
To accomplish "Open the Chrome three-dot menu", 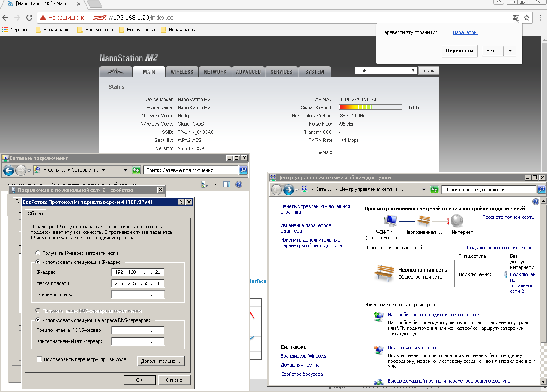I will pyautogui.click(x=540, y=18).
